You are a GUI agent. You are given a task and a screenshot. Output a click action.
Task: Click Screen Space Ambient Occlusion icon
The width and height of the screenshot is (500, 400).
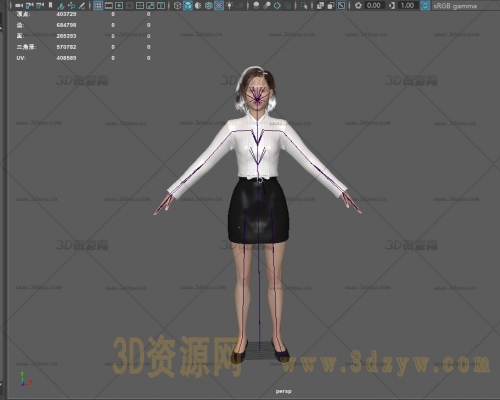256,5
